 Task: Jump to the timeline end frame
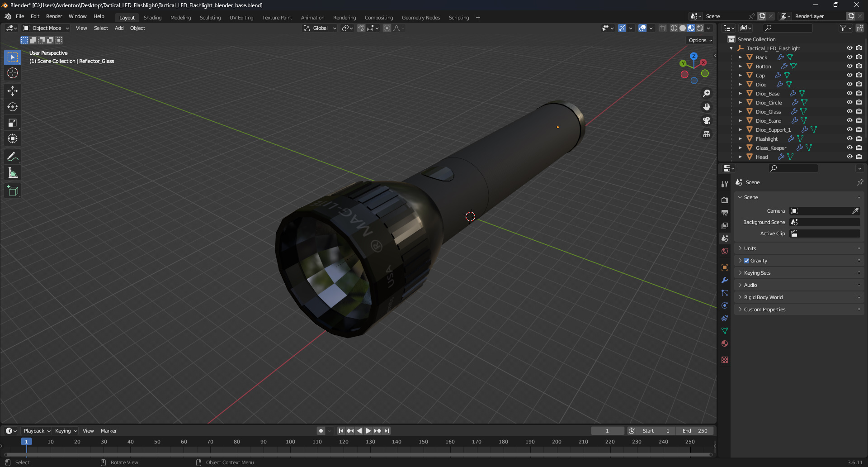pyautogui.click(x=387, y=431)
